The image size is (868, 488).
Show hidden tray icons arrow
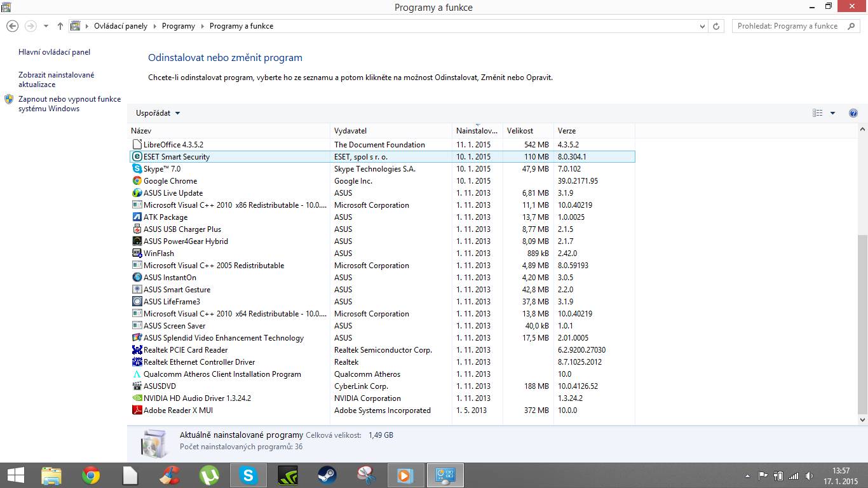(x=749, y=475)
